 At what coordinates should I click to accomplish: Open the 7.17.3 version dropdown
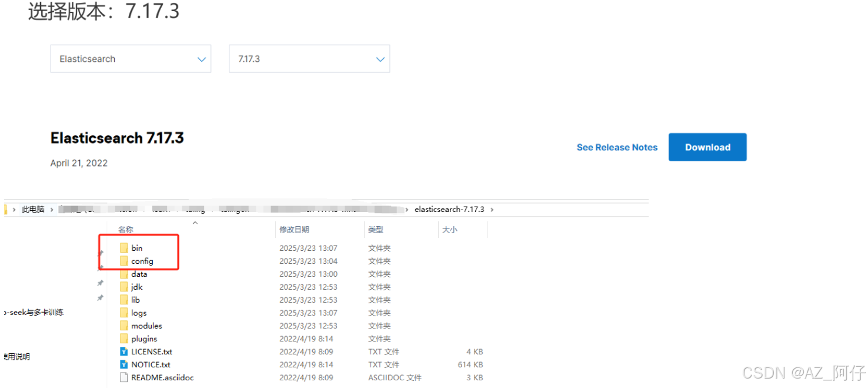pyautogui.click(x=309, y=59)
